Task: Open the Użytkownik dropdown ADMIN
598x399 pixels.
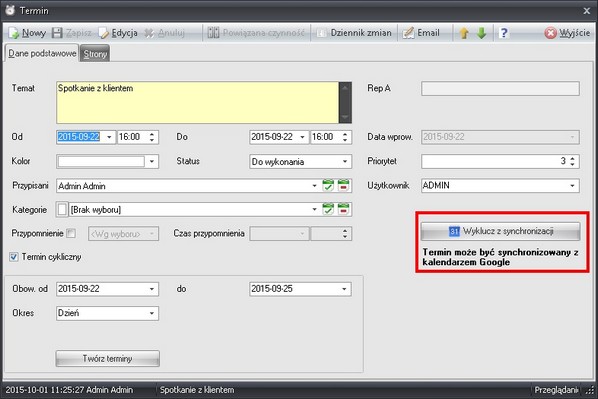Action: coord(500,186)
